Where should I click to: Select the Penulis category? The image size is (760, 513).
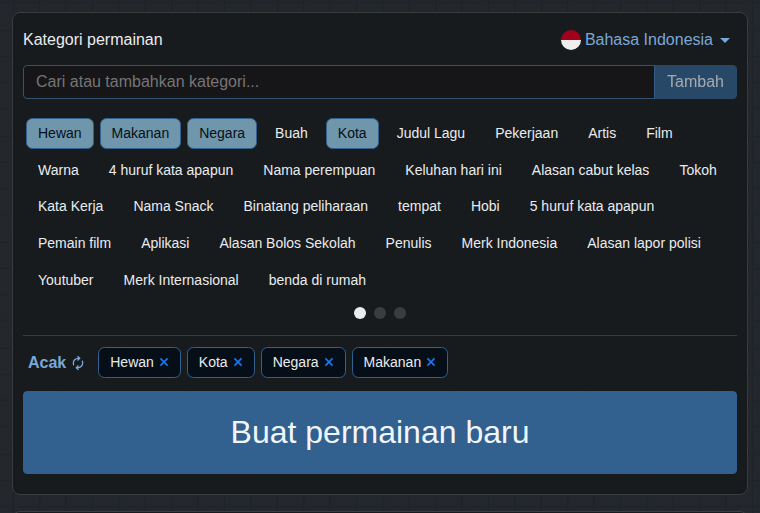tap(408, 243)
